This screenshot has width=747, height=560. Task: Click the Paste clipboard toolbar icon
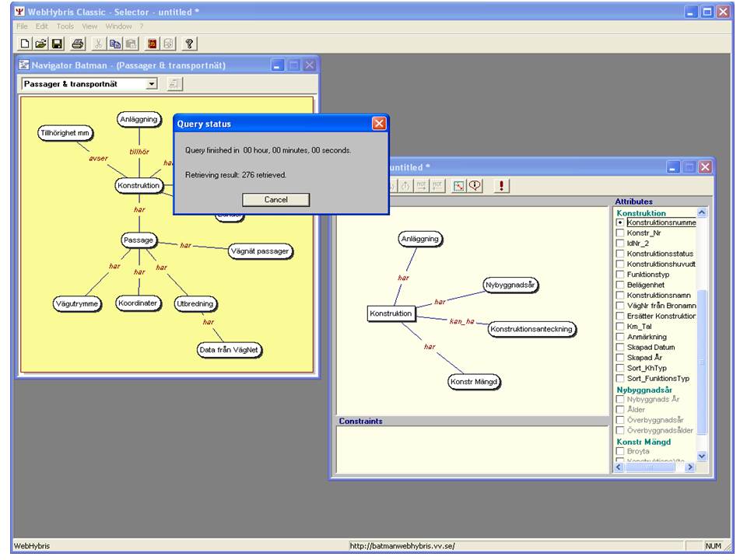(x=131, y=44)
